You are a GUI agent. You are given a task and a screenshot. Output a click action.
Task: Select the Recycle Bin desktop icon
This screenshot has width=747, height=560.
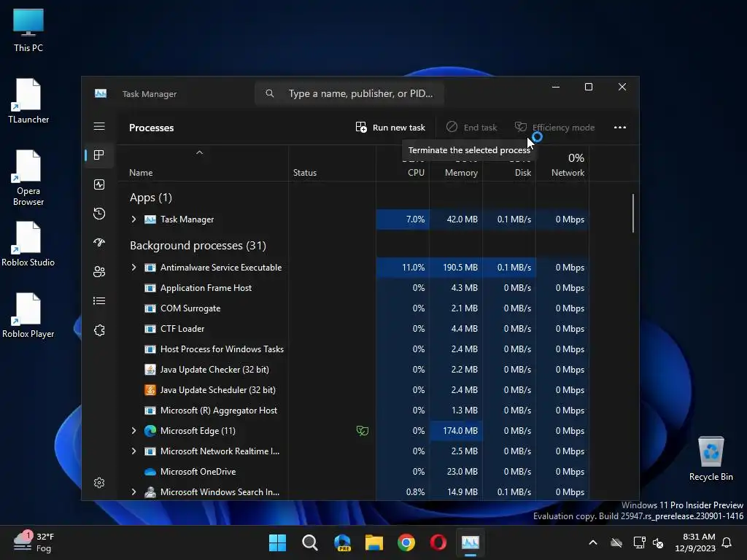(711, 458)
